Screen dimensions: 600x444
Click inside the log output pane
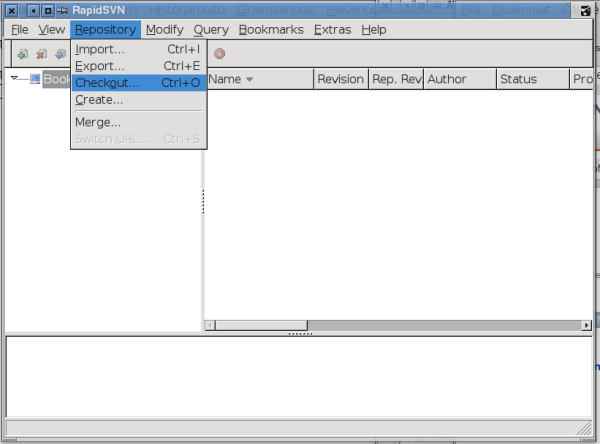coord(299,377)
